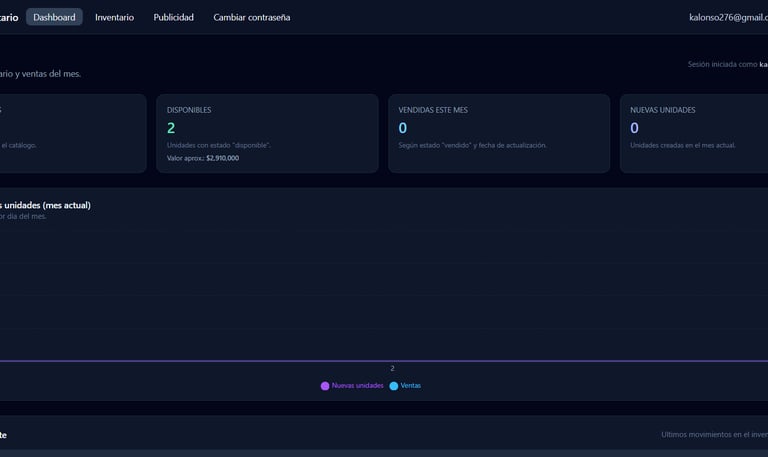Image resolution: width=768 pixels, height=457 pixels.
Task: Click the green available units count 2
Action: [171, 128]
